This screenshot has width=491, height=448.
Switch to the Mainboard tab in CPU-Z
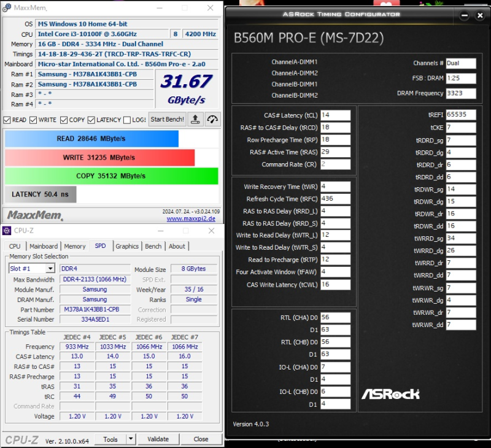tap(44, 246)
